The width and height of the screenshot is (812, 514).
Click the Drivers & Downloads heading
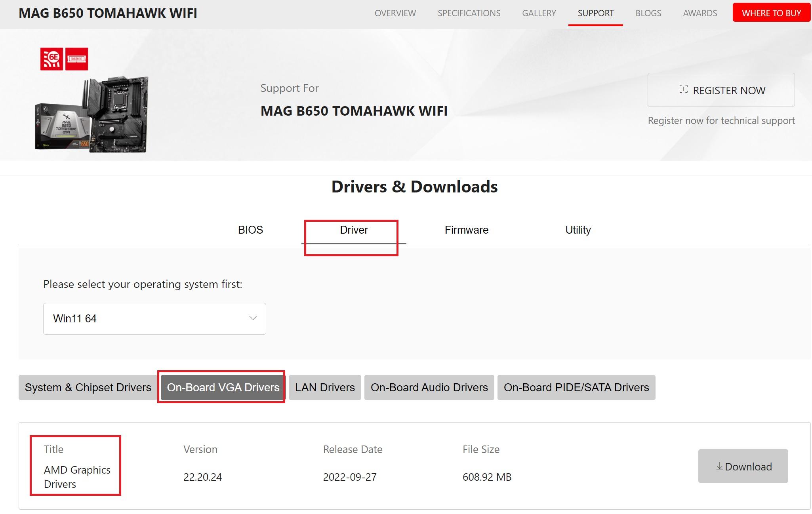click(414, 187)
